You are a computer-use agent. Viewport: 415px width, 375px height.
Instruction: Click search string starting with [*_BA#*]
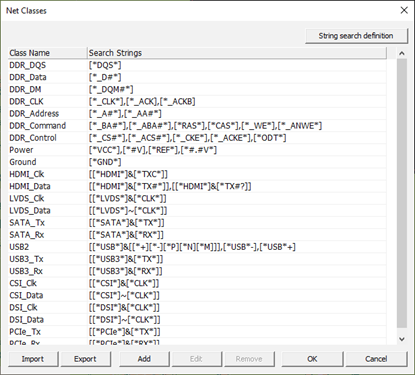pos(205,126)
